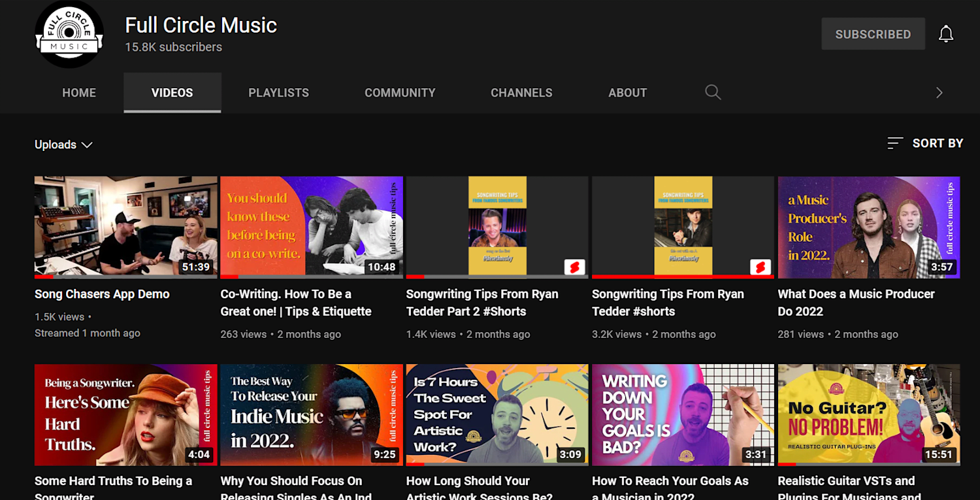Click '1.4K views • 2 months ago' text
This screenshot has width=980, height=500.
coord(468,334)
